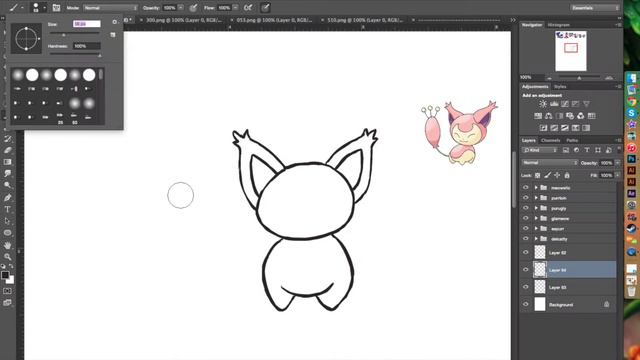
Task: Add a Levels adjustment
Action: click(554, 104)
